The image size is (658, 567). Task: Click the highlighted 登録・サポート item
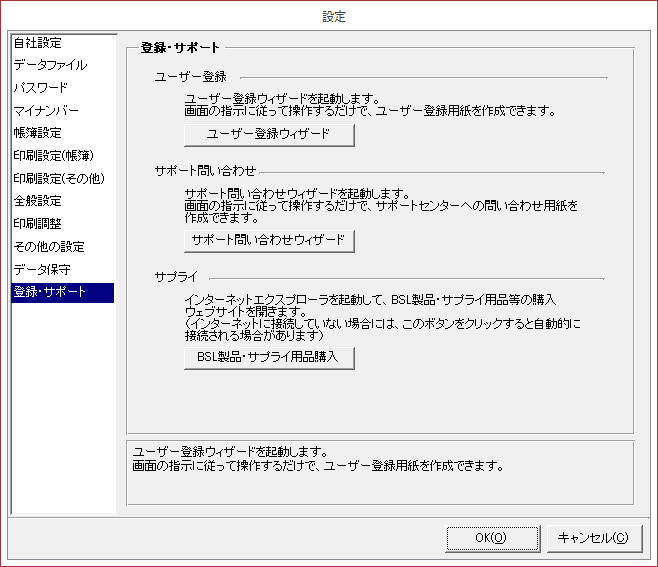tap(63, 292)
